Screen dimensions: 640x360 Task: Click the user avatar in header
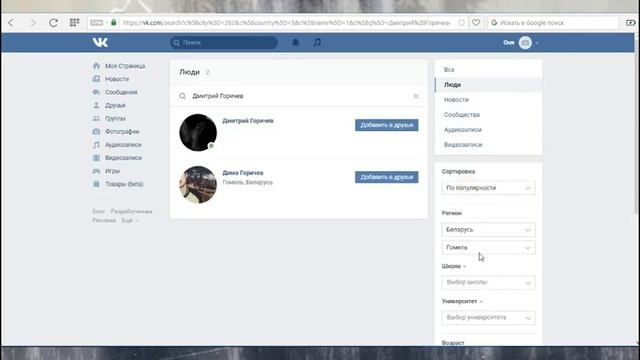[525, 42]
